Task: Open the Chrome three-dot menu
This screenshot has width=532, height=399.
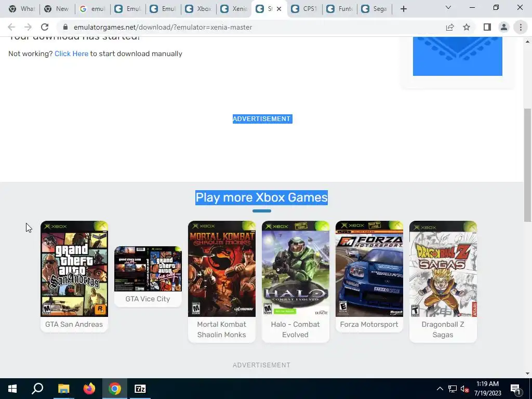Action: [x=521, y=27]
